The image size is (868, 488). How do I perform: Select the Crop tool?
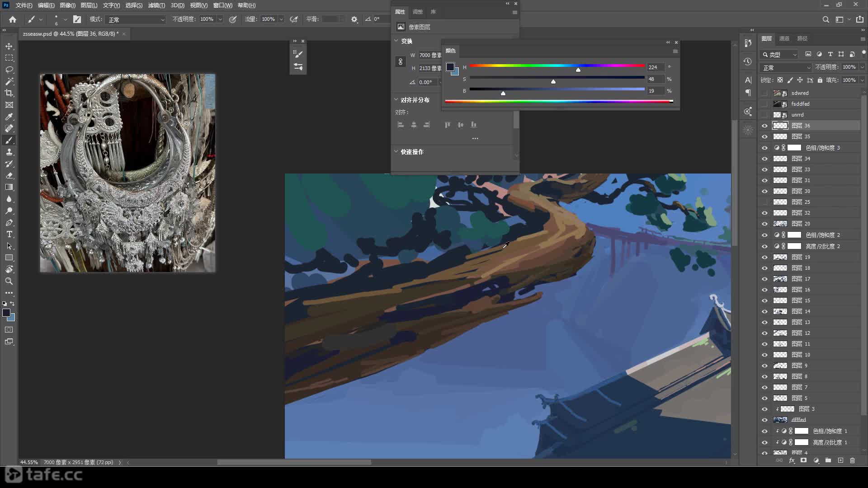[9, 93]
